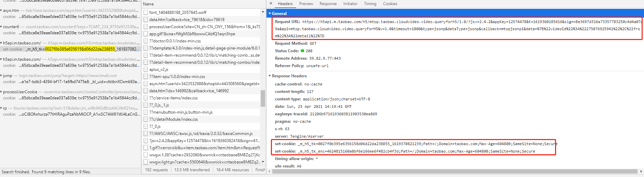Click the down arrow of the request list scrollbar
The width and height of the screenshot is (644, 177).
(x=263, y=162)
